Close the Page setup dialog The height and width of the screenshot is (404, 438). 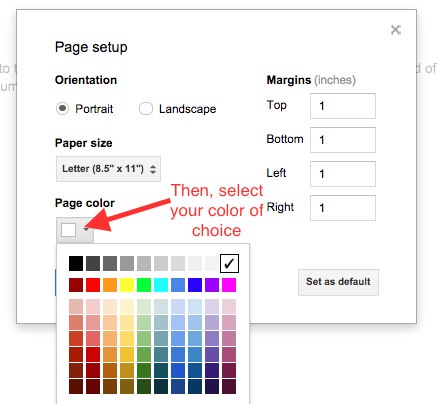tap(396, 30)
